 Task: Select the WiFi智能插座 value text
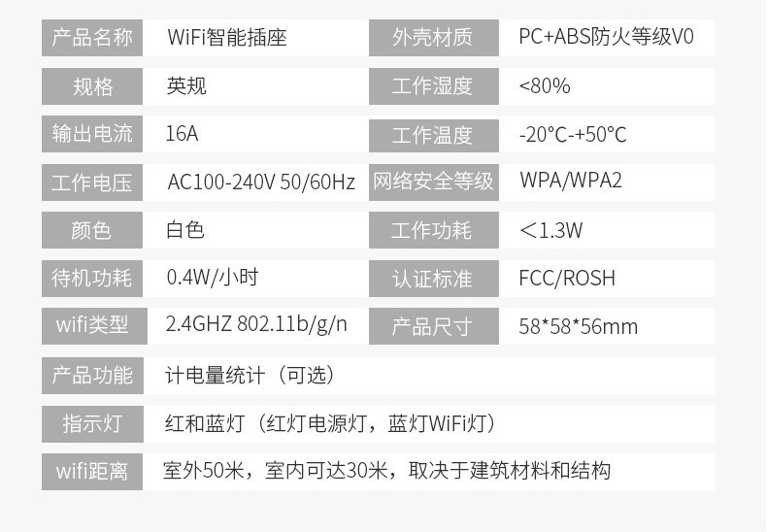(x=227, y=39)
